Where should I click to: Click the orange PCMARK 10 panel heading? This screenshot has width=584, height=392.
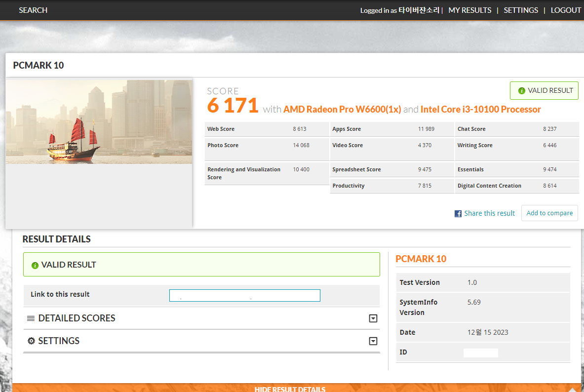[x=421, y=259]
